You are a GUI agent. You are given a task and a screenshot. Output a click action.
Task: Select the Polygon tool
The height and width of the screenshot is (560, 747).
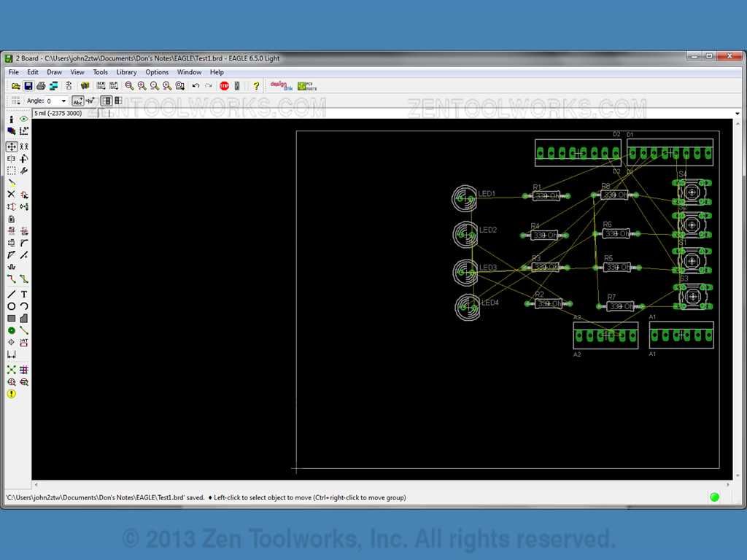click(24, 318)
